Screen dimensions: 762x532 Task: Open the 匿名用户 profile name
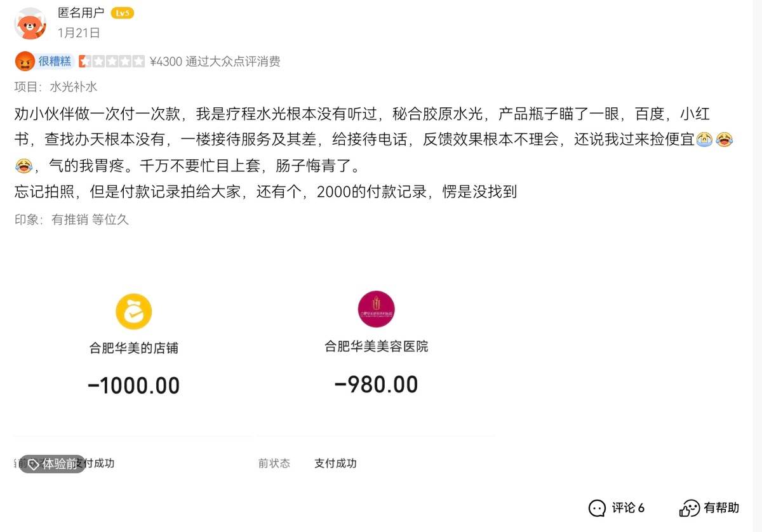(x=81, y=13)
